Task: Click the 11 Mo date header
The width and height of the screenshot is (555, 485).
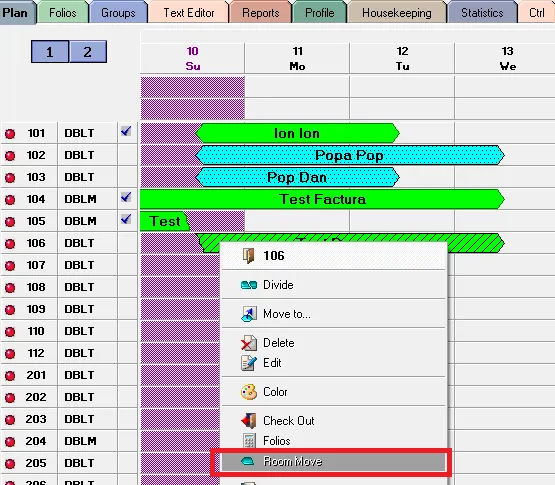Action: [297, 58]
